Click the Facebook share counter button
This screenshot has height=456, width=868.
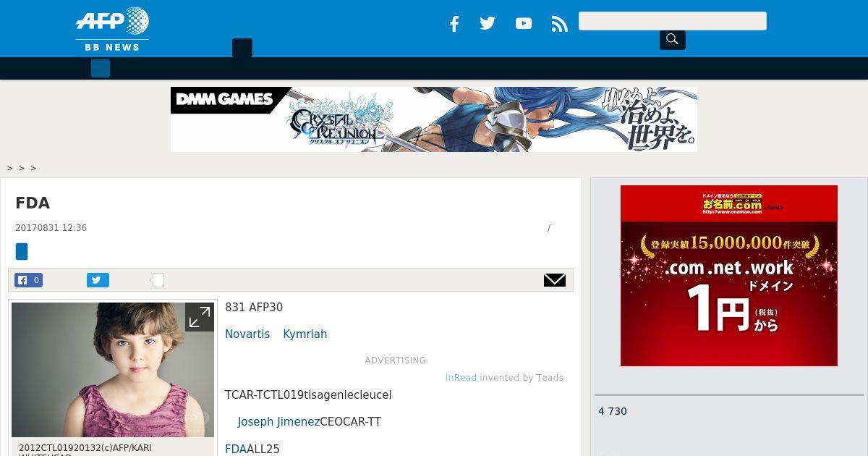pyautogui.click(x=29, y=280)
